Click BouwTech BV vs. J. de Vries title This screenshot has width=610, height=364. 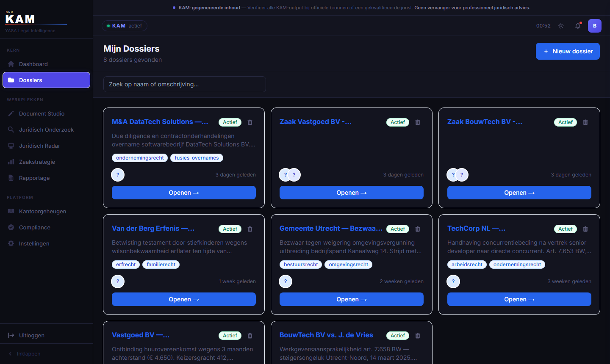pos(326,335)
